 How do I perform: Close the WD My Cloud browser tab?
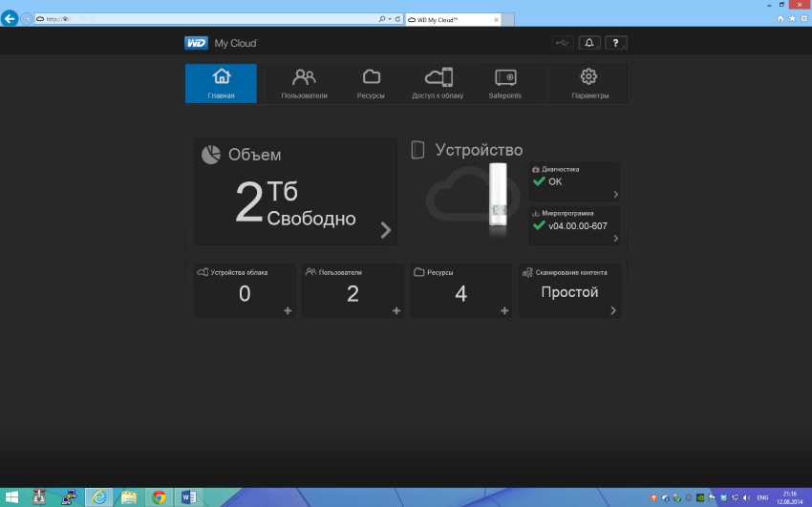click(x=496, y=20)
